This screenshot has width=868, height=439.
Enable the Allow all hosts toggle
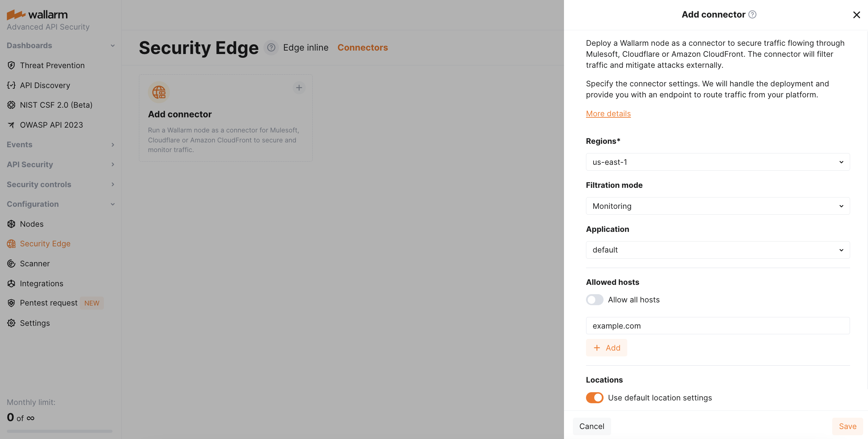click(595, 300)
